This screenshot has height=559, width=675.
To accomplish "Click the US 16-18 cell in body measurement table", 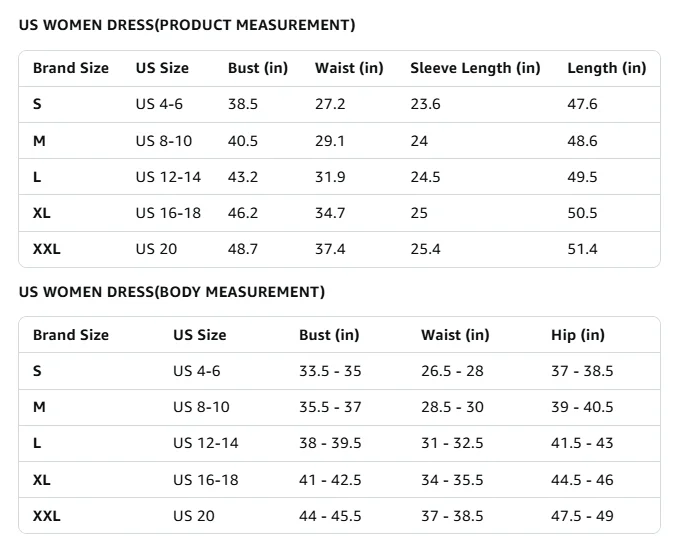I will point(205,480).
